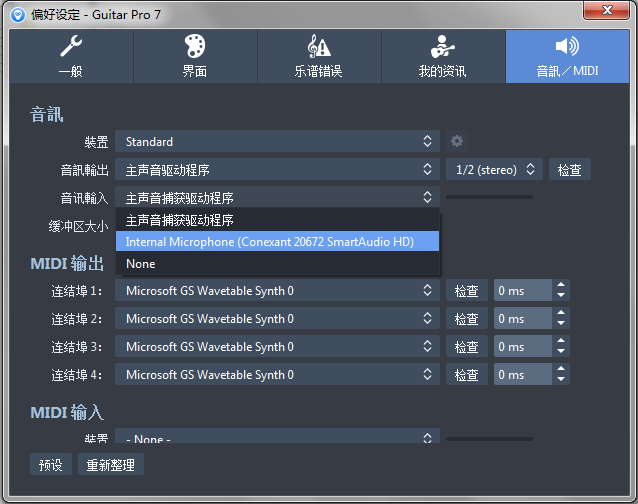
Task: Click 检查 button next to audio output
Action: coord(570,170)
